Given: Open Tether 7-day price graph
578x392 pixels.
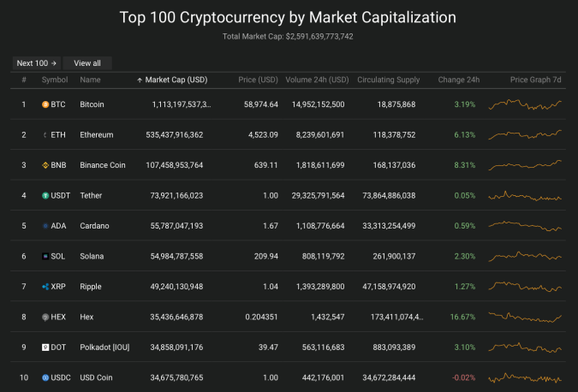Looking at the screenshot, I should (525, 196).
